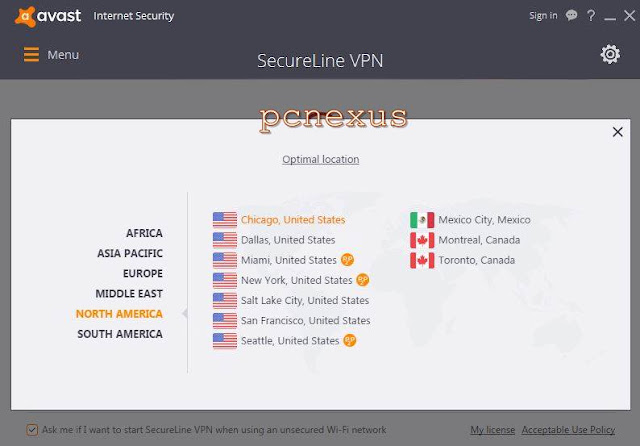Screen dimensions: 640x446
Task: Open the feedback chat bubble icon
Action: pos(571,16)
